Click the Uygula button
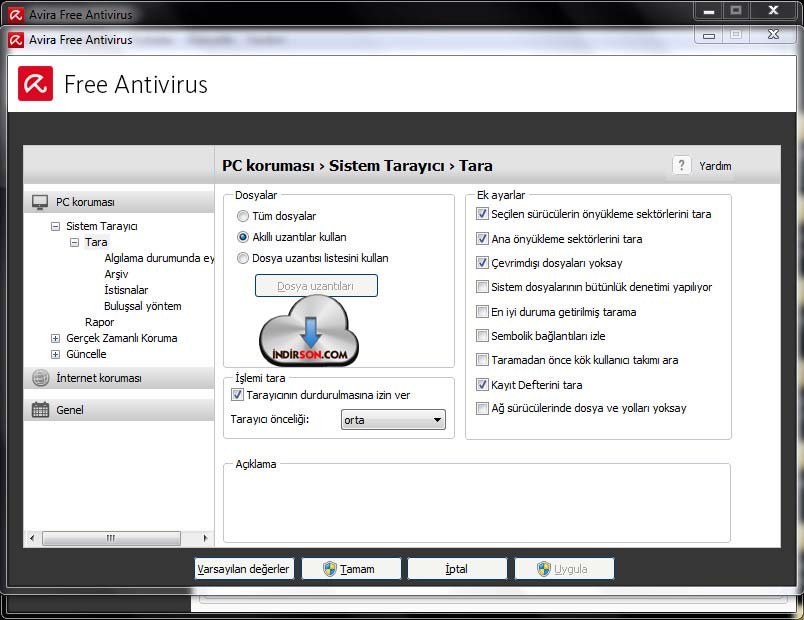Image resolution: width=804 pixels, height=620 pixels. coord(564,569)
